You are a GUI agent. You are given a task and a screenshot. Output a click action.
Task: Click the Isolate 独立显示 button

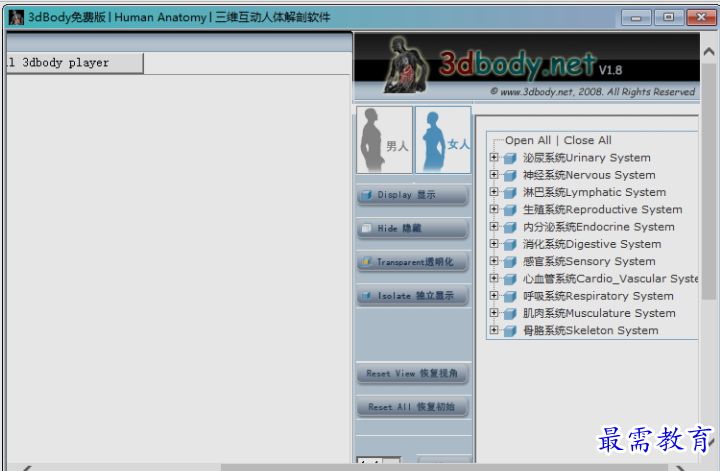coord(412,296)
